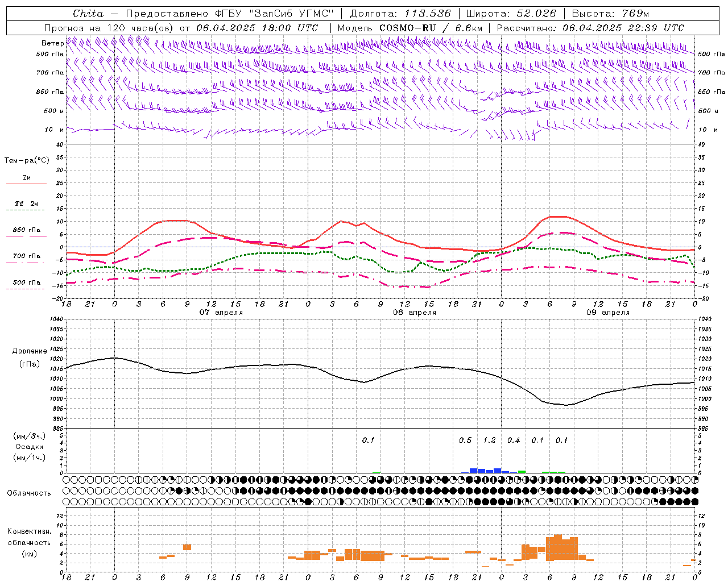Click the 'Тем-ра(°C)' temperature label
Screen dimensions: 728x582
(x=27, y=161)
